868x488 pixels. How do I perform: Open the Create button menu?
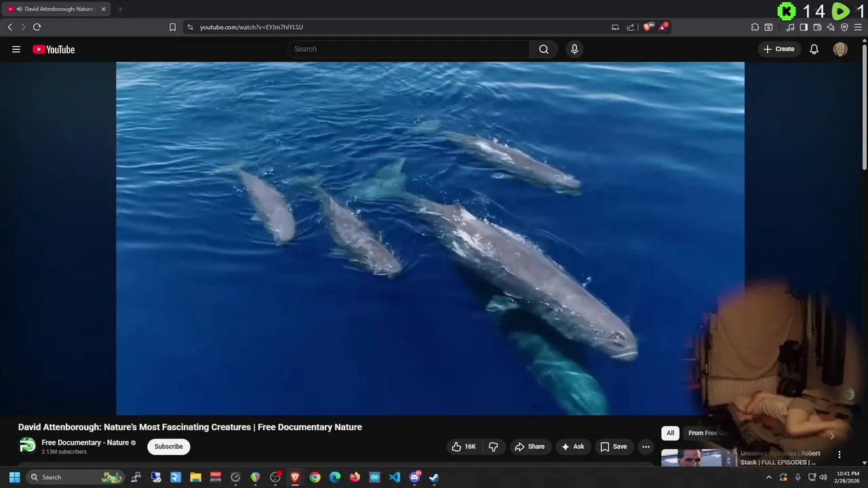(x=778, y=49)
